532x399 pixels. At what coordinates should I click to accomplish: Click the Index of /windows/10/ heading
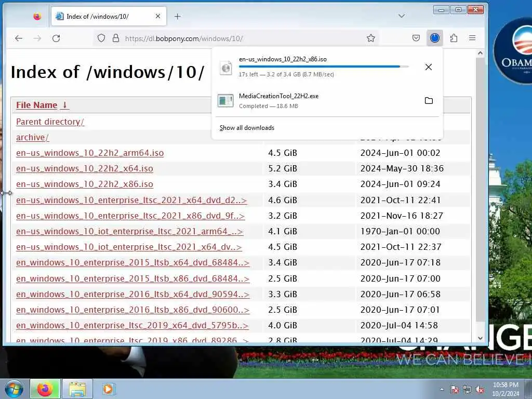pos(108,72)
